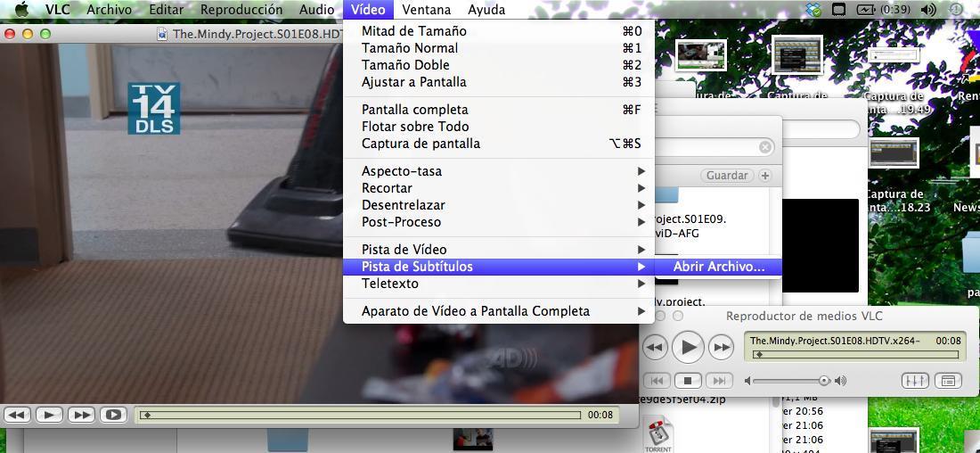The width and height of the screenshot is (980, 453).
Task: Click the max volume speaker icon
Action: click(840, 381)
